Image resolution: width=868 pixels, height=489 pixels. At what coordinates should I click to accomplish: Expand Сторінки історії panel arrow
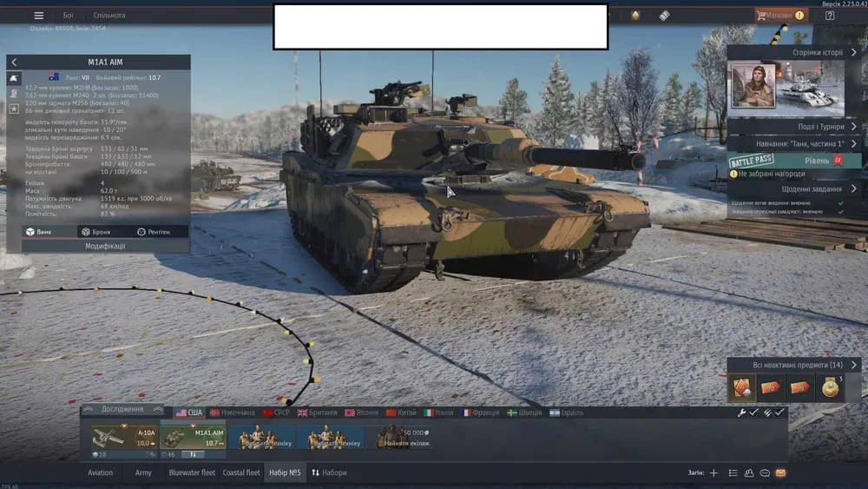854,52
